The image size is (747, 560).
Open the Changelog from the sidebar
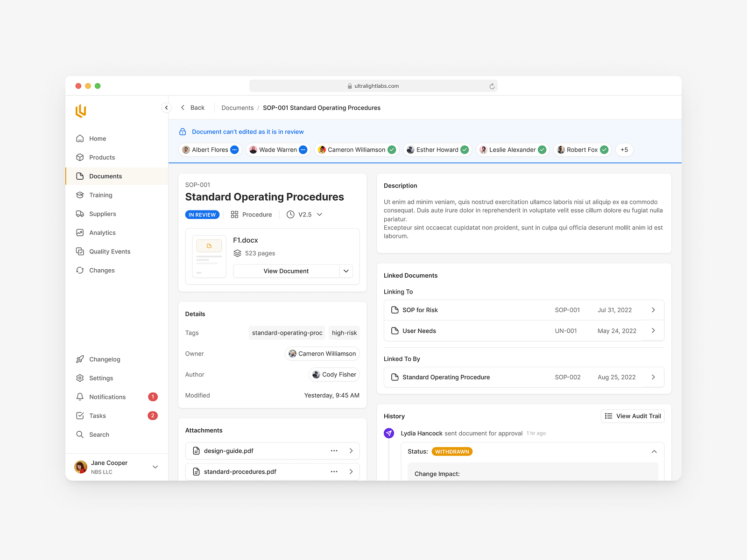(105, 359)
